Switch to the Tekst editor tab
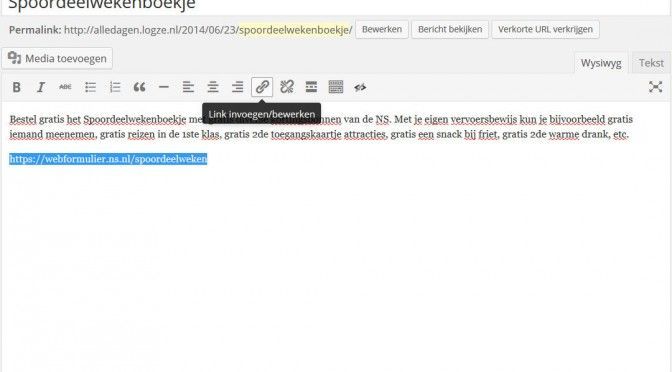The image size is (672, 372). [x=651, y=63]
